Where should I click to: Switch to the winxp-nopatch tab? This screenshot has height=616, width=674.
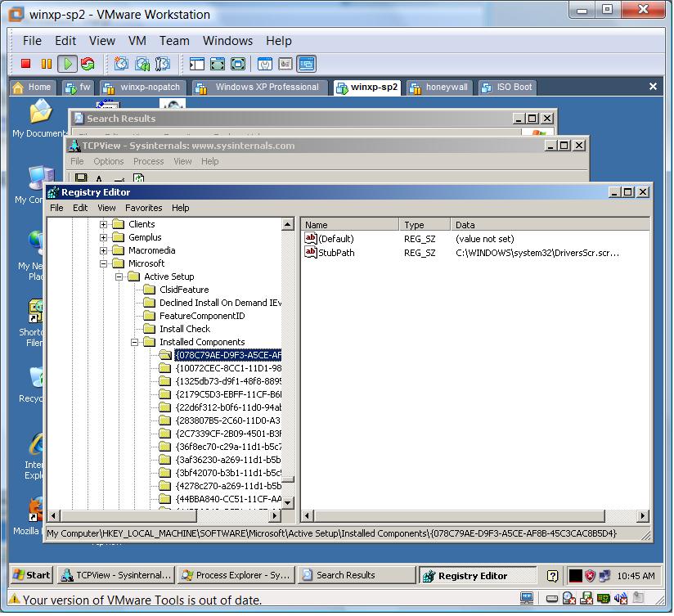pyautogui.click(x=144, y=88)
